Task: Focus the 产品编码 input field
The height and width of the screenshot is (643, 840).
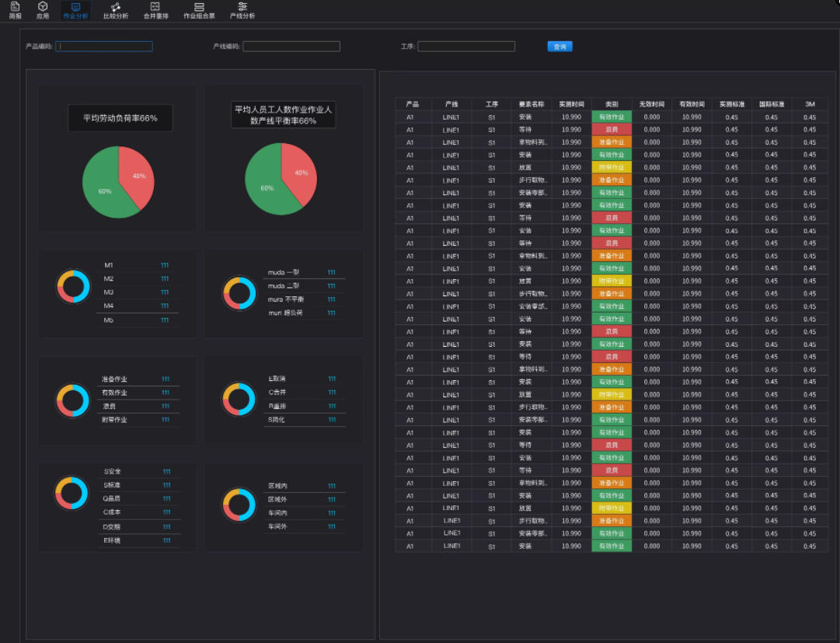Action: [104, 47]
